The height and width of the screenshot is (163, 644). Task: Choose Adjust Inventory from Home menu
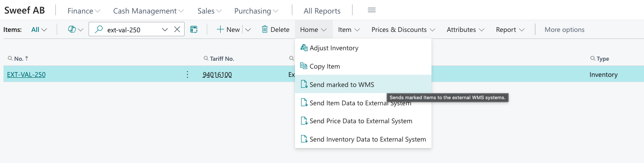pos(363,48)
